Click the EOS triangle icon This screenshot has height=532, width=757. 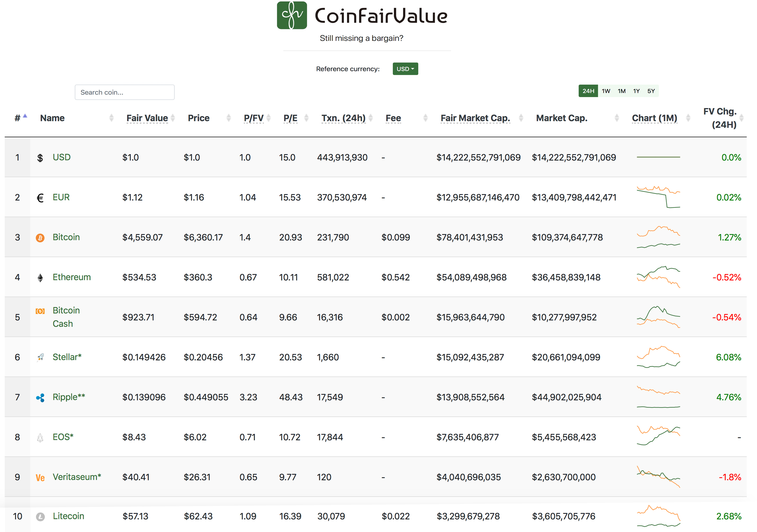tap(40, 437)
